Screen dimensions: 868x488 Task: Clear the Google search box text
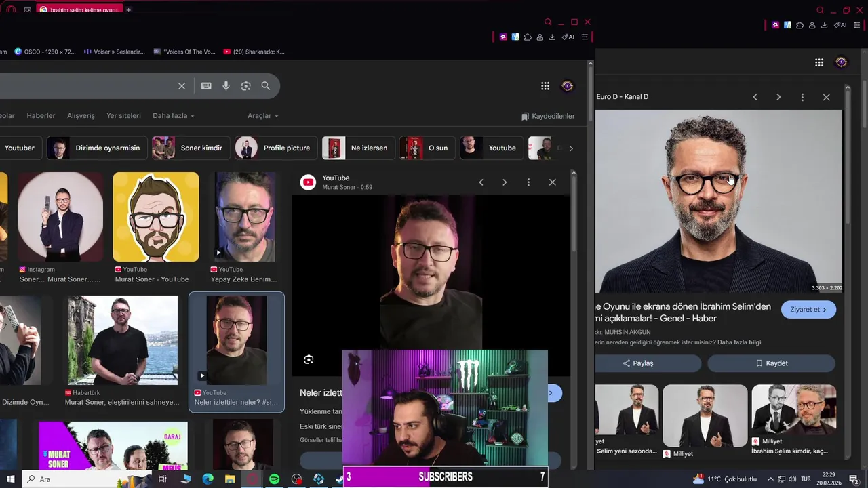pos(182,86)
